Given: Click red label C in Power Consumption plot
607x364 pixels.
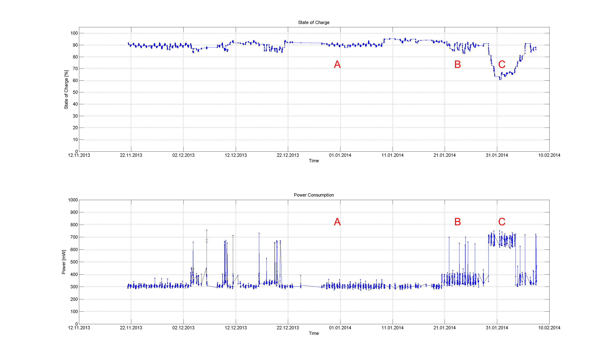Looking at the screenshot, I should 502,222.
